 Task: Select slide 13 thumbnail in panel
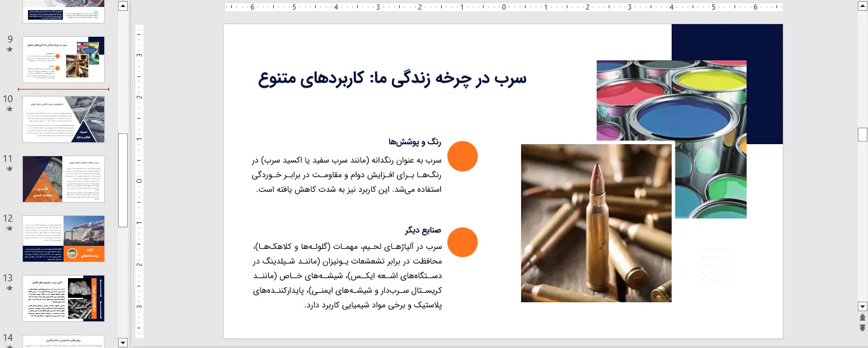64,298
